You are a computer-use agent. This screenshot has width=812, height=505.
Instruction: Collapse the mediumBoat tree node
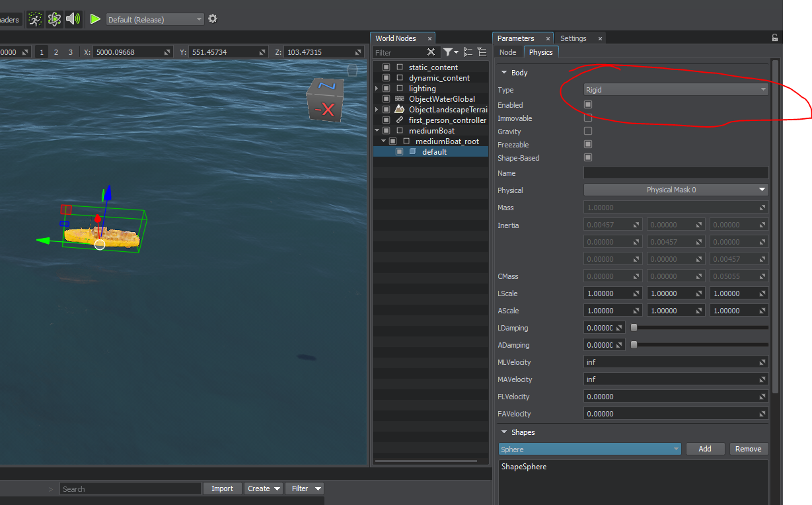click(377, 130)
